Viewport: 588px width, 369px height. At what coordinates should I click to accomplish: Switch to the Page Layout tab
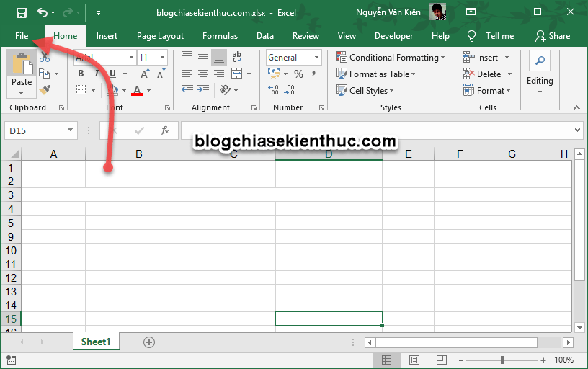coord(160,36)
